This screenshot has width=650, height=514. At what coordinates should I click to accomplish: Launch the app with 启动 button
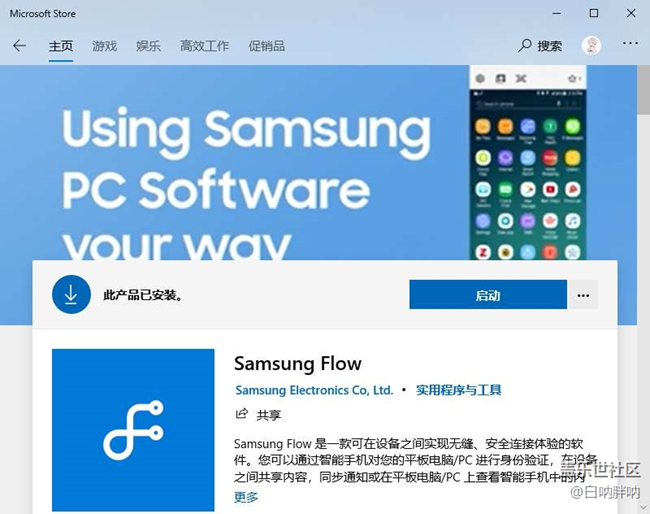[x=488, y=295]
